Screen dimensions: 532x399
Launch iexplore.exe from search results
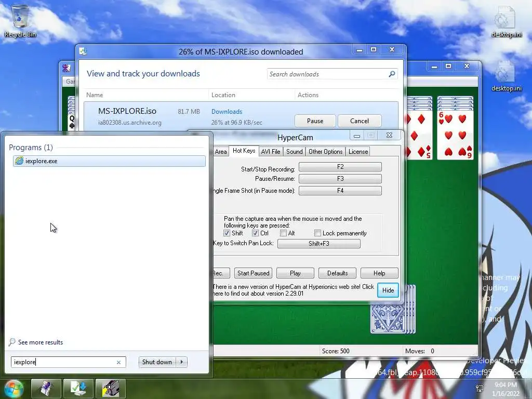(109, 161)
